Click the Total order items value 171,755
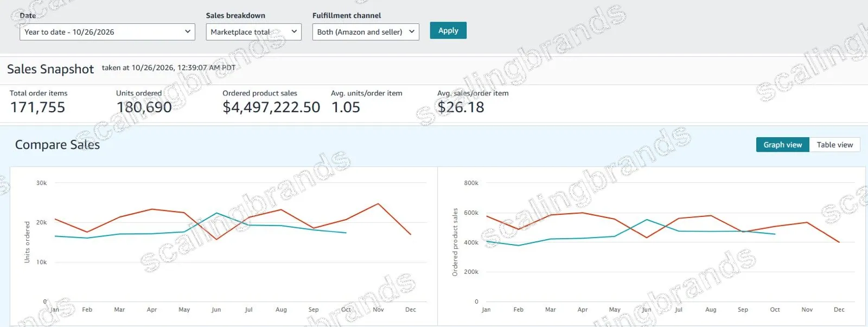This screenshot has width=868, height=327. [x=37, y=107]
